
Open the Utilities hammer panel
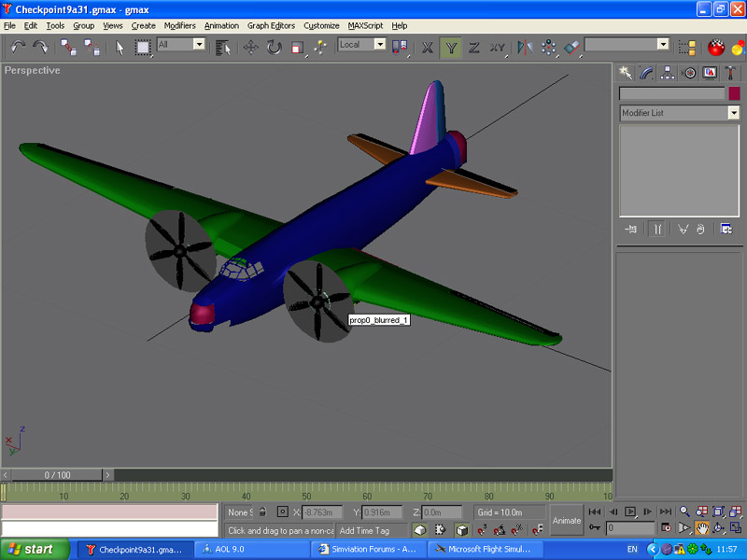[x=732, y=72]
